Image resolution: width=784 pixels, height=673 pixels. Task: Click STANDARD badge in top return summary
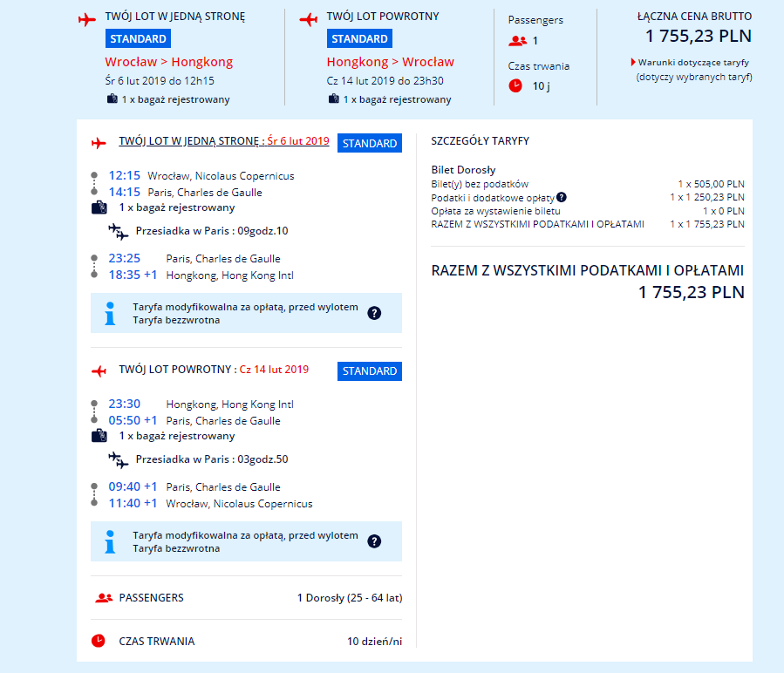(359, 38)
